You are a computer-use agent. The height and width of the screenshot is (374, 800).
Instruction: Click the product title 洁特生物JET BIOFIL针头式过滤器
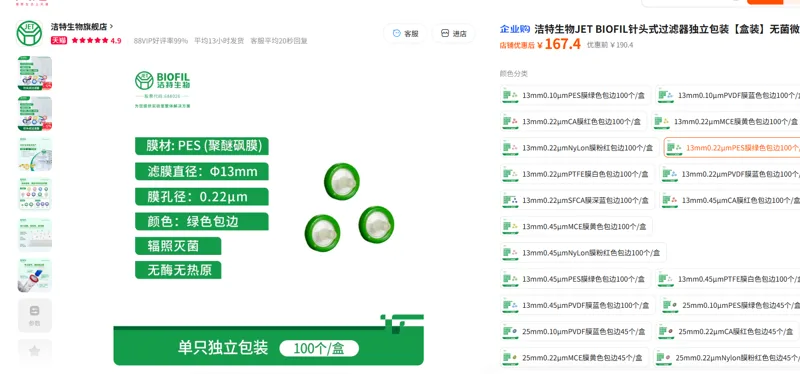point(667,30)
